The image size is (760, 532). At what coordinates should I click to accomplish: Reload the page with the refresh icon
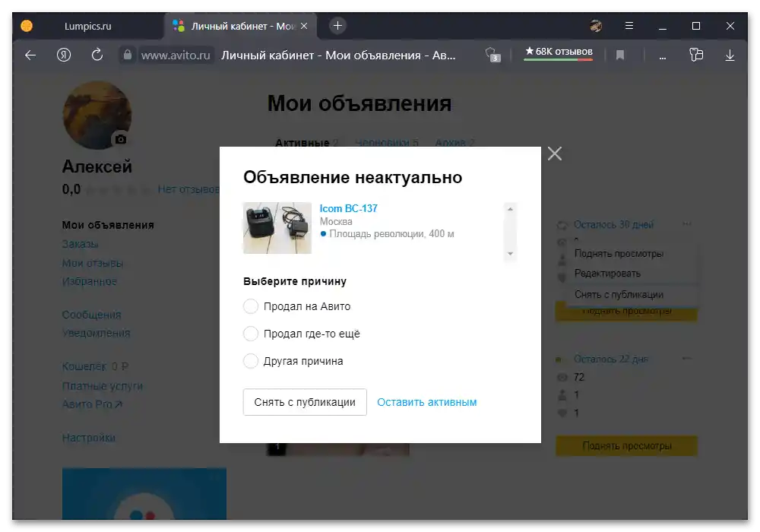[97, 55]
